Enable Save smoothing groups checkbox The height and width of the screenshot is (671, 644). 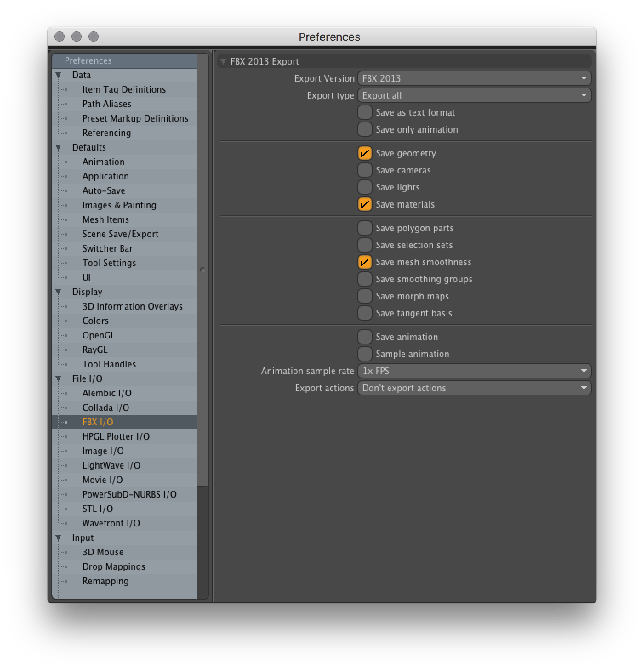[x=365, y=279]
